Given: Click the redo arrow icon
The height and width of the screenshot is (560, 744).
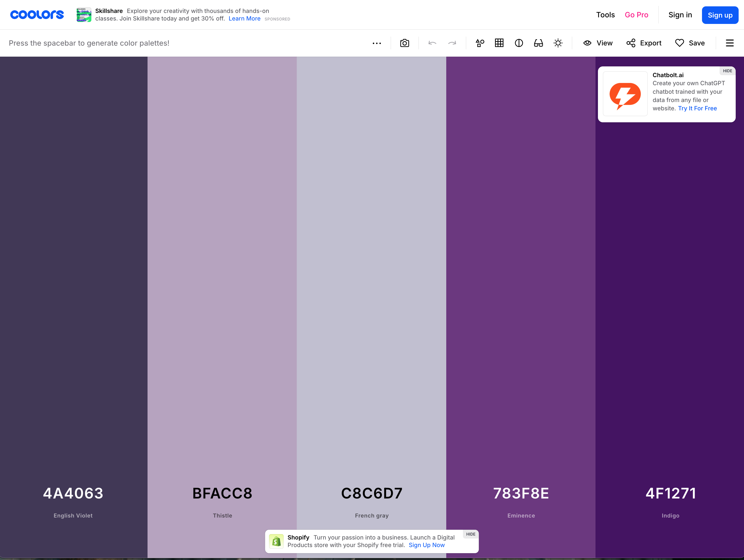Looking at the screenshot, I should pyautogui.click(x=452, y=43).
